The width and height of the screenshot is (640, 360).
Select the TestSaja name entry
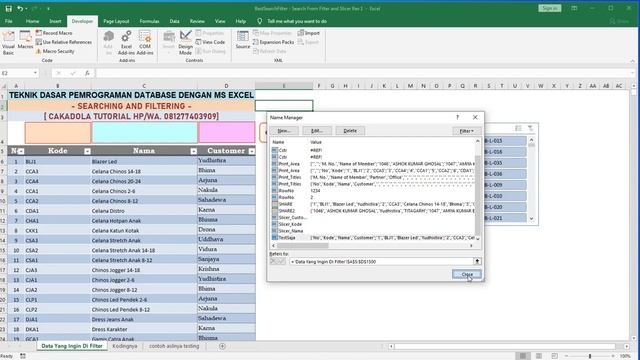click(373, 238)
